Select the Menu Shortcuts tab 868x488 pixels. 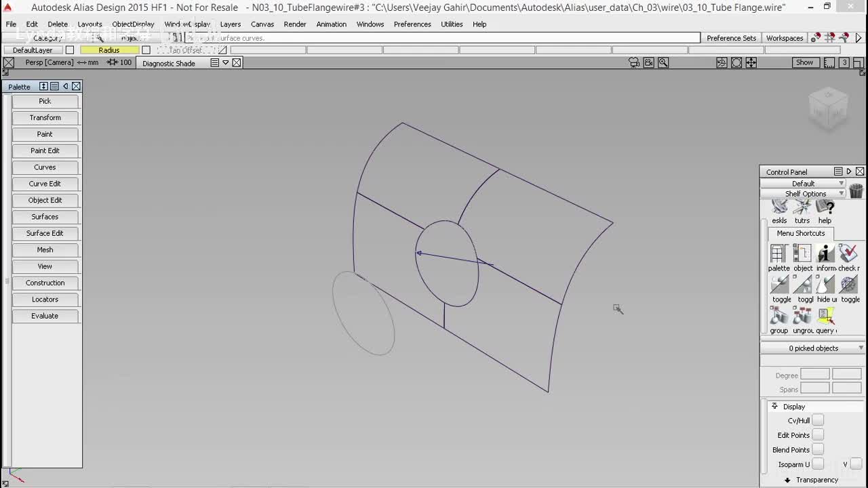click(x=801, y=233)
